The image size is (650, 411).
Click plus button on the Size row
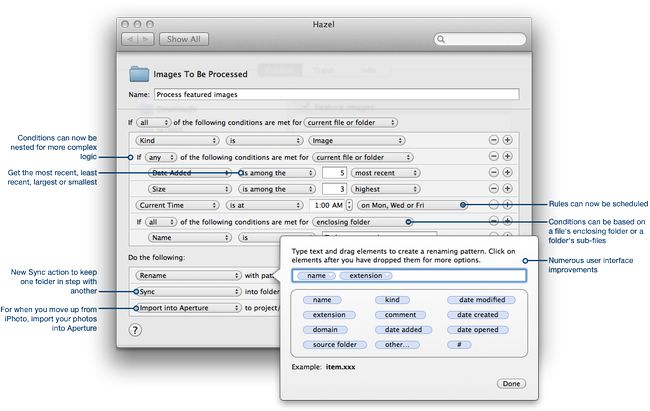point(507,187)
